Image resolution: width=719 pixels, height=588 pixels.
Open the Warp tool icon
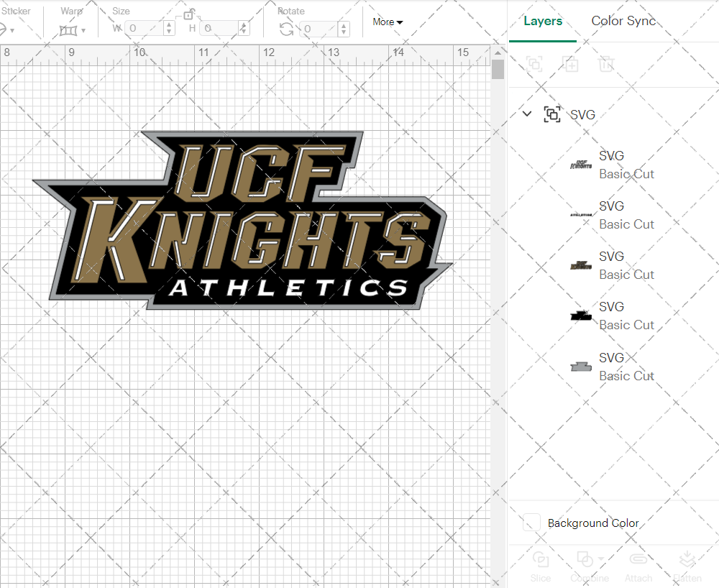point(68,30)
